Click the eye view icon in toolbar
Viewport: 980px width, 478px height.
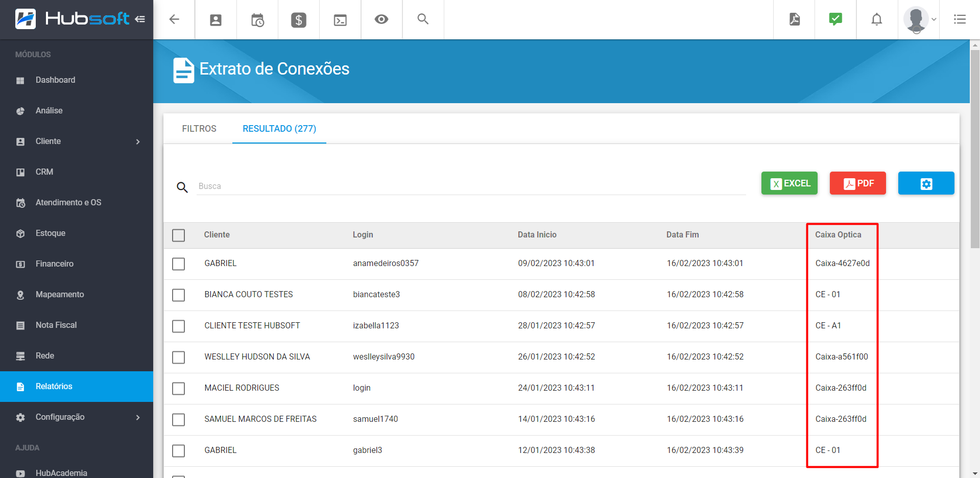click(x=381, y=19)
